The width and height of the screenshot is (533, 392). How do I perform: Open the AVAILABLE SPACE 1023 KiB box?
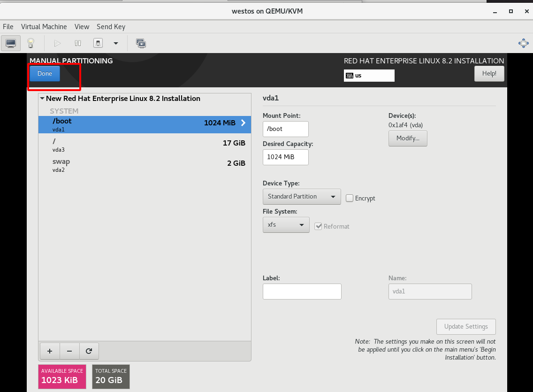point(62,377)
